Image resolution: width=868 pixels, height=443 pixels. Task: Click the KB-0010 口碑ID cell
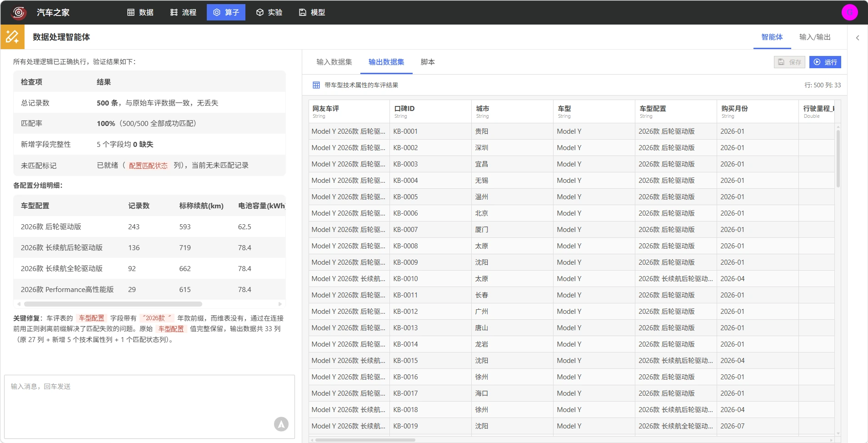tap(430, 279)
